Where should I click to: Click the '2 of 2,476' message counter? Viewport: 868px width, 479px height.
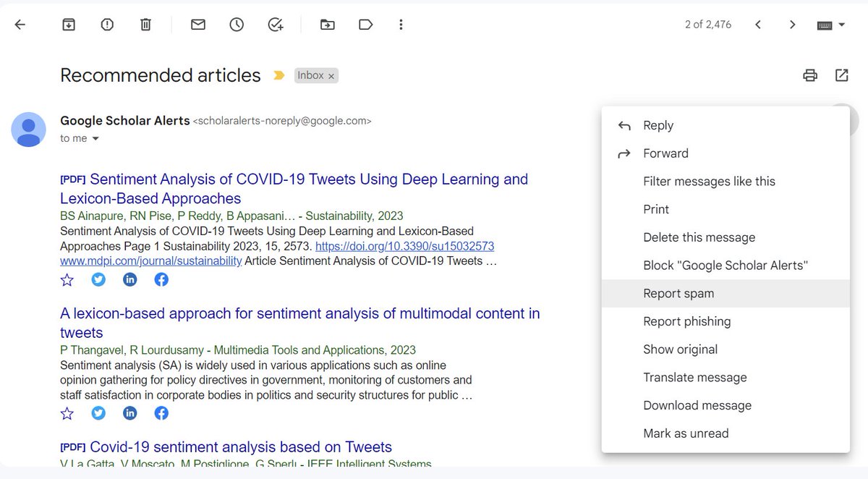coord(708,25)
